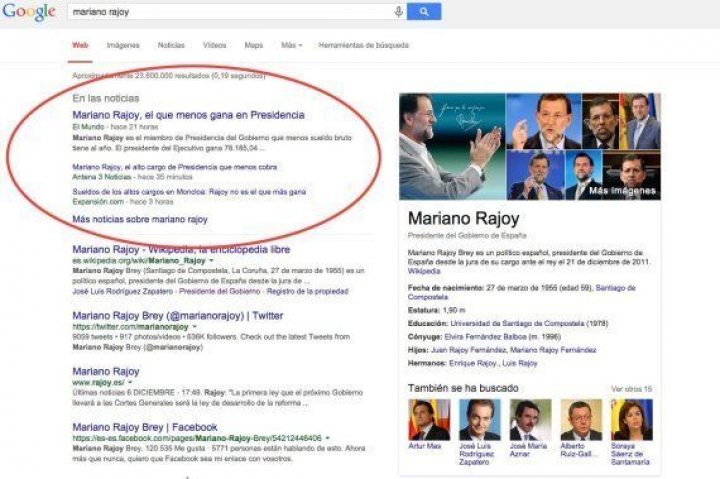Click the Ver otros 15 link
The height and width of the screenshot is (479, 720).
click(632, 389)
